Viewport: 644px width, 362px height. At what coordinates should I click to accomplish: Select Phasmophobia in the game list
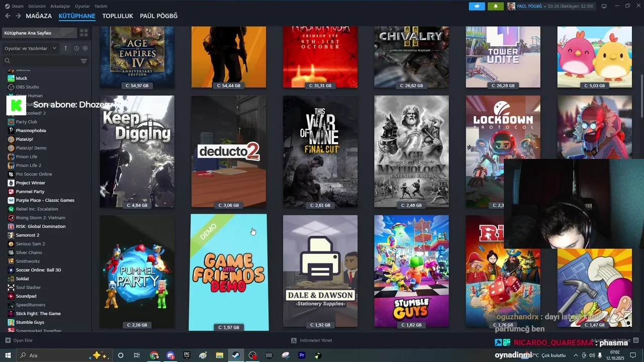point(31,131)
